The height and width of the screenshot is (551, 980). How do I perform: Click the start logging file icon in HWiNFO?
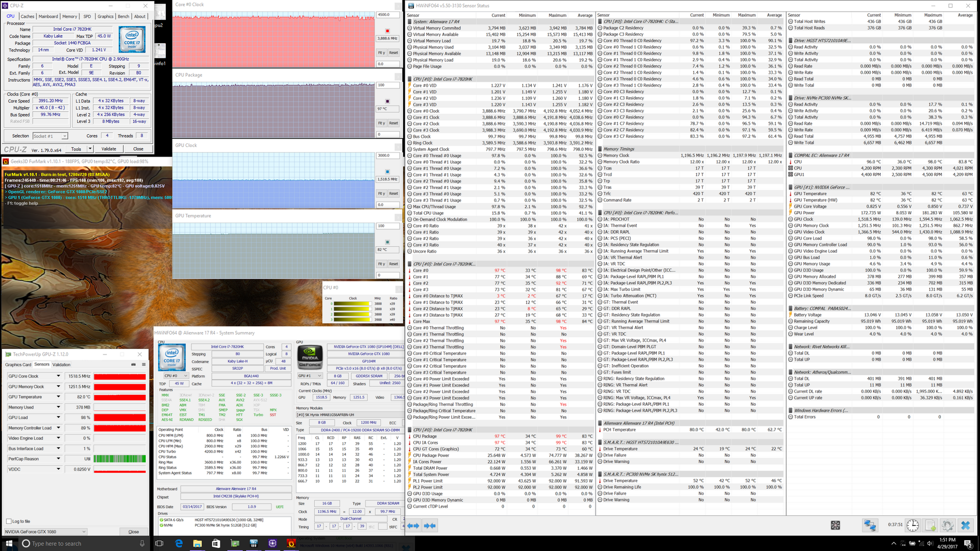(930, 525)
